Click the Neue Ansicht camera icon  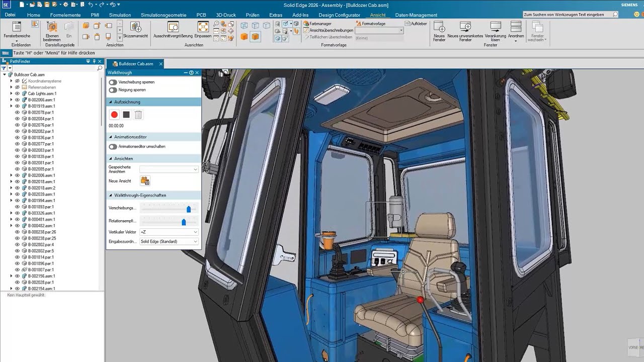145,181
